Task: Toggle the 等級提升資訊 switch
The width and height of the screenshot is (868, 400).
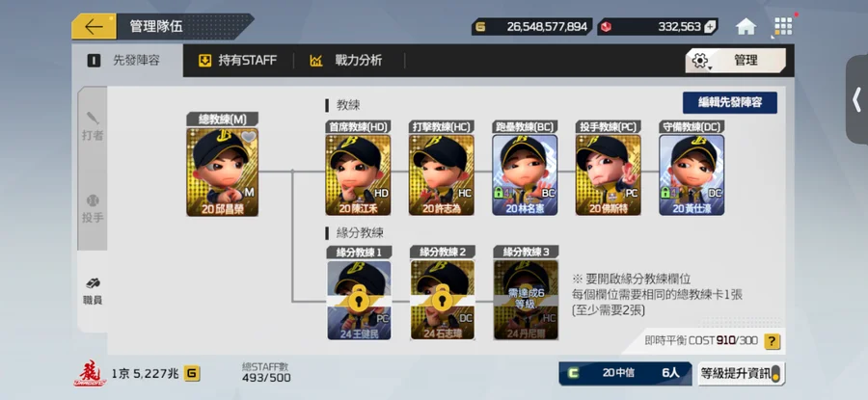Action: 775,373
